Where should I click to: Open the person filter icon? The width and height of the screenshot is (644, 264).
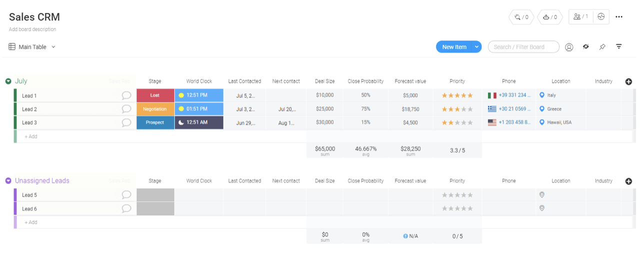click(569, 47)
